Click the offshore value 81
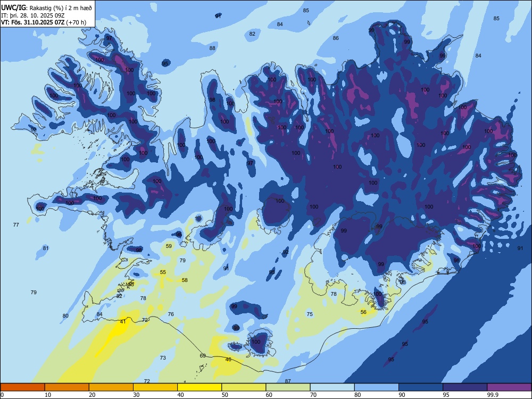Screen dimensions: 532x399 pos(46,248)
